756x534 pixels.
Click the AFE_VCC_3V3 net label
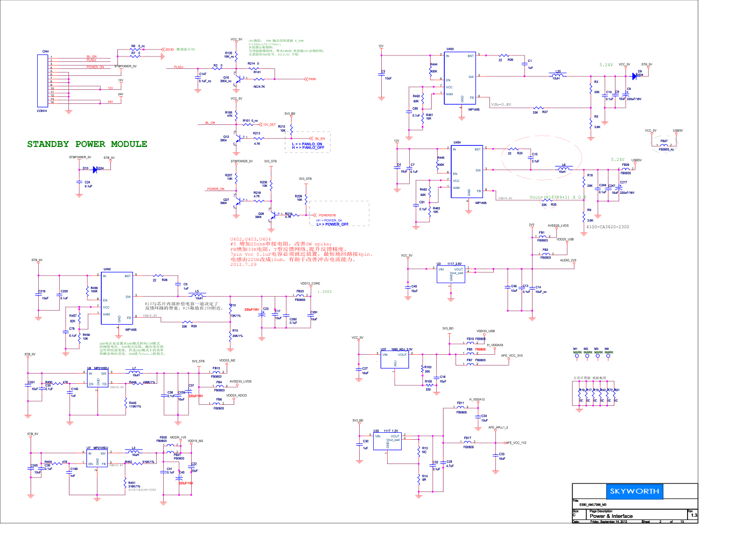(512, 355)
